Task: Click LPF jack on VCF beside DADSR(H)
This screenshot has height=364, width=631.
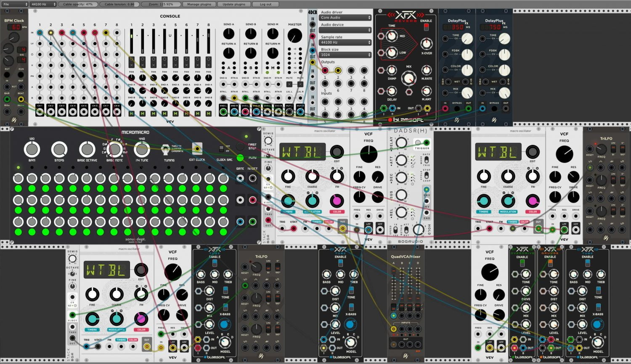Action: pyautogui.click(x=368, y=229)
